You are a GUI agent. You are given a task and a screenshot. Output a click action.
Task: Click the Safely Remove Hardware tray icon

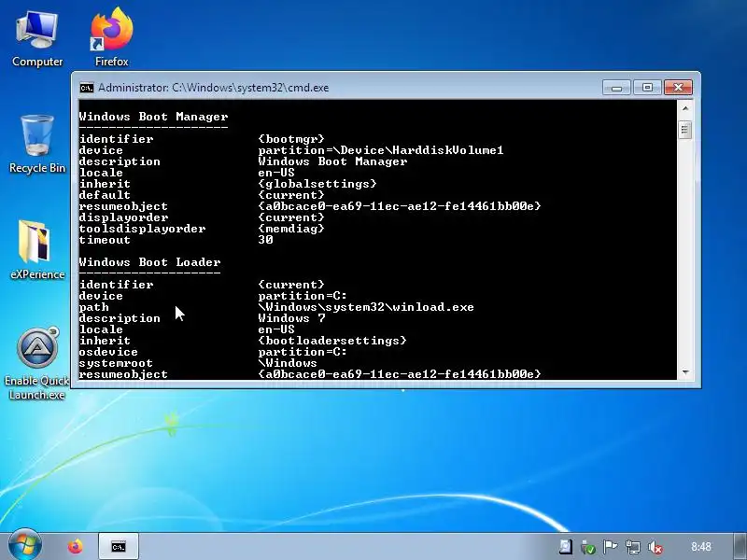coord(588,547)
